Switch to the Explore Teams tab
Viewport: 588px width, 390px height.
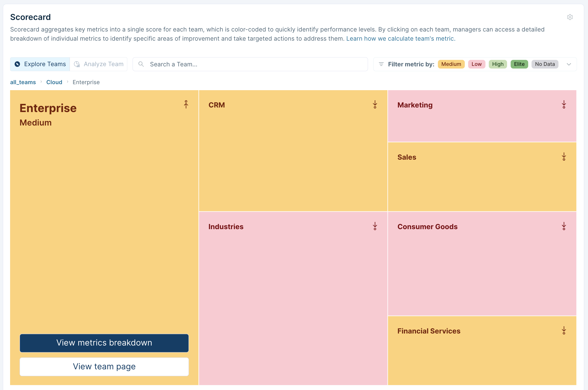click(x=40, y=64)
